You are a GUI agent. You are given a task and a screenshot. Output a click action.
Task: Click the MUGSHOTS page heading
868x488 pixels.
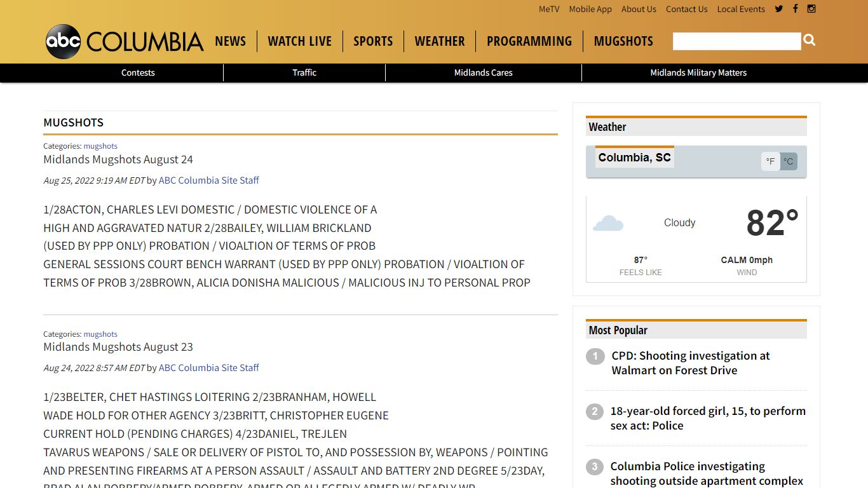pos(73,122)
